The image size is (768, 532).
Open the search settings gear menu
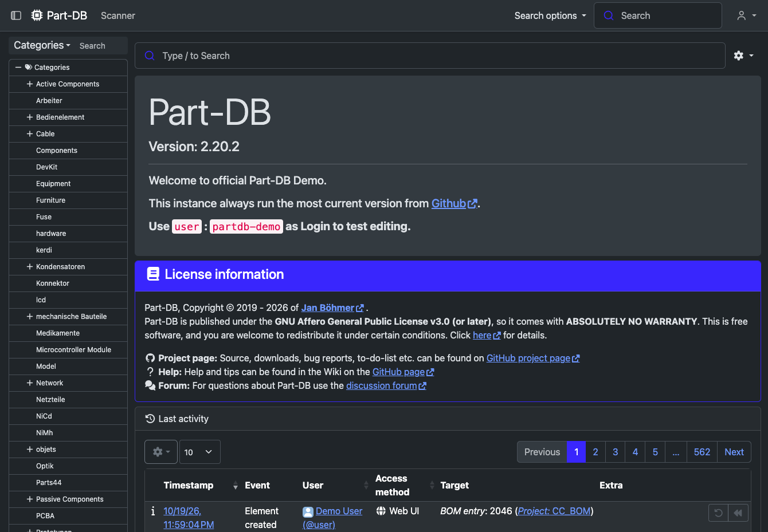(x=743, y=56)
